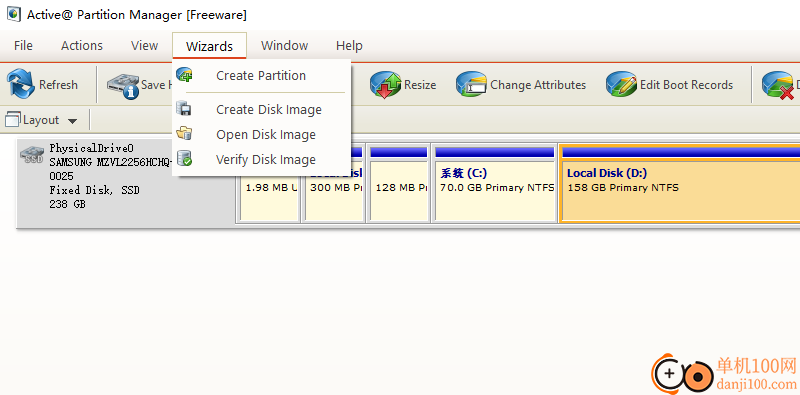Click the Edit Boot Records icon
Viewport: 800px width, 395px height.
click(x=621, y=85)
